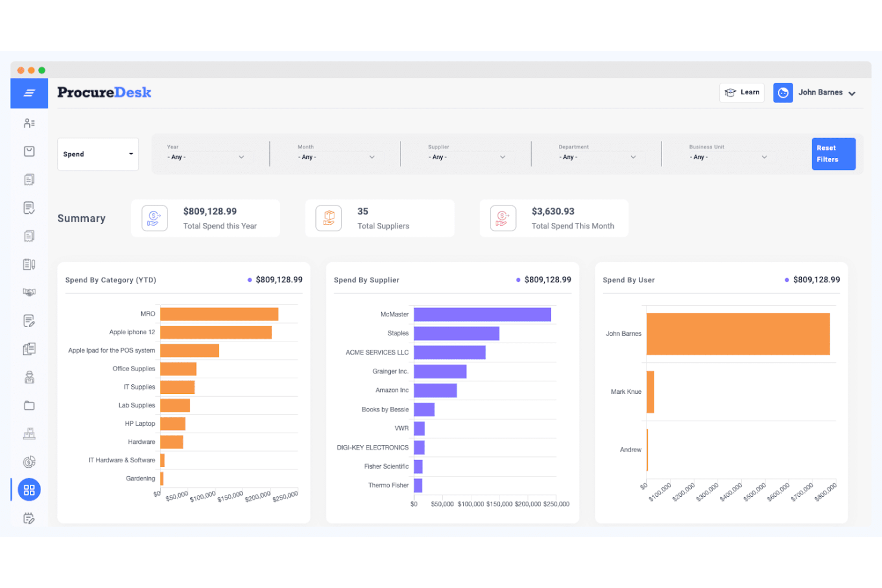Click the John Barnes user name
Screen dimensions: 882x588
point(821,92)
